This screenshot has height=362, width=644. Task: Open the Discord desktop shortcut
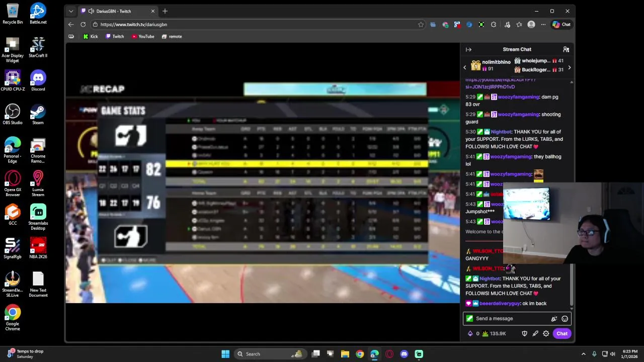(x=38, y=81)
